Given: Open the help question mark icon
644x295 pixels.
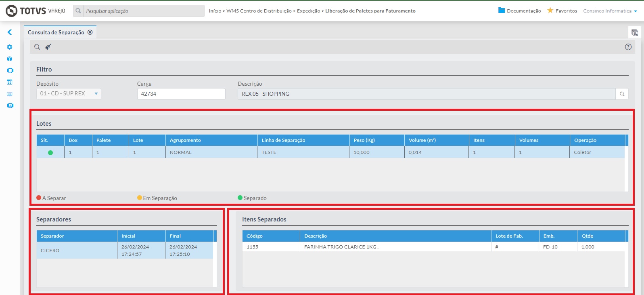Looking at the screenshot, I should (628, 47).
